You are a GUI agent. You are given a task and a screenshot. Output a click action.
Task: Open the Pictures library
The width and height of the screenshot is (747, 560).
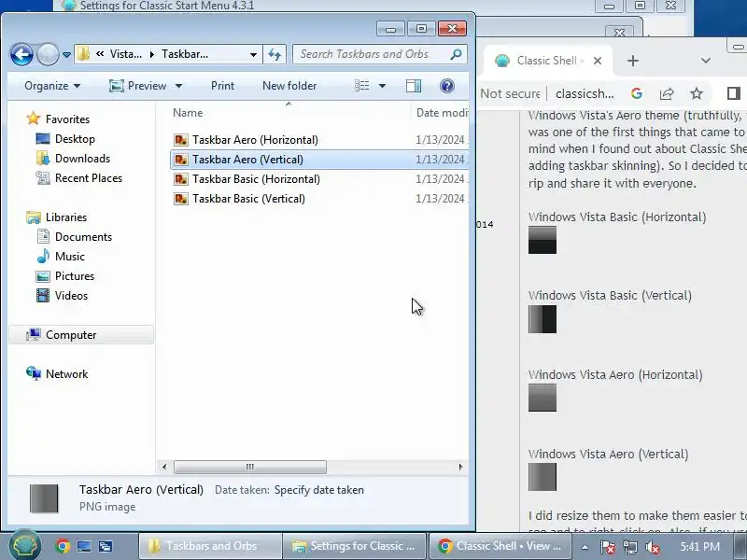pos(75,275)
